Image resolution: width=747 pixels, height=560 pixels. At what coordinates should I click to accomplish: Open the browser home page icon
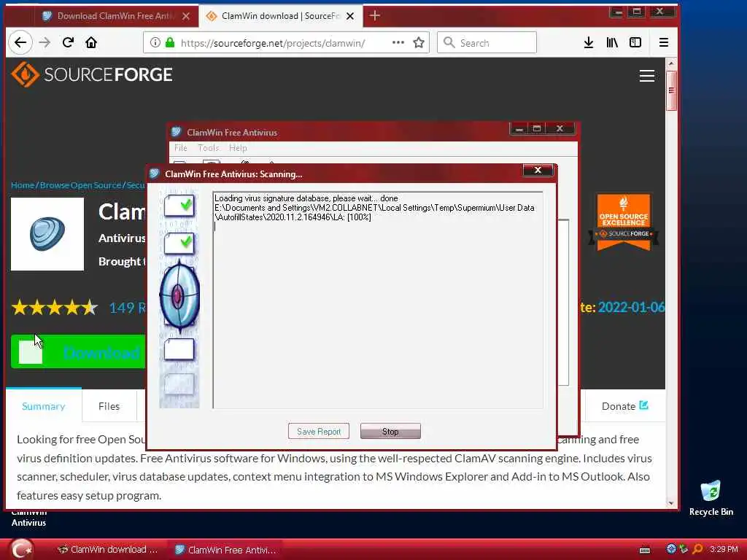(91, 43)
